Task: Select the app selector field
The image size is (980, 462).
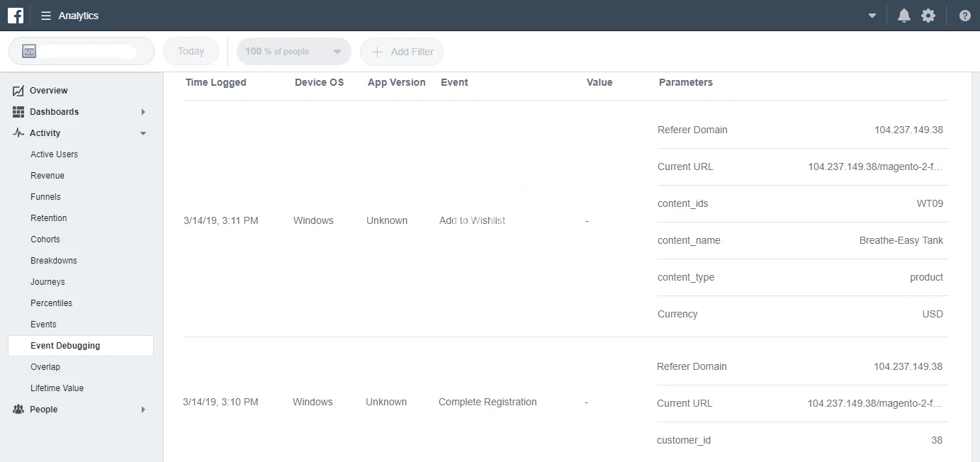Action: point(81,52)
